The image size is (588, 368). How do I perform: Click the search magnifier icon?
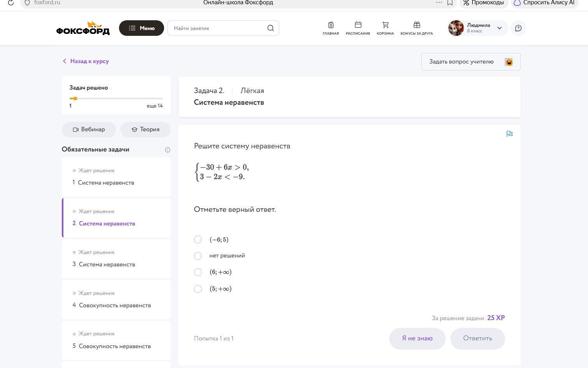[271, 28]
